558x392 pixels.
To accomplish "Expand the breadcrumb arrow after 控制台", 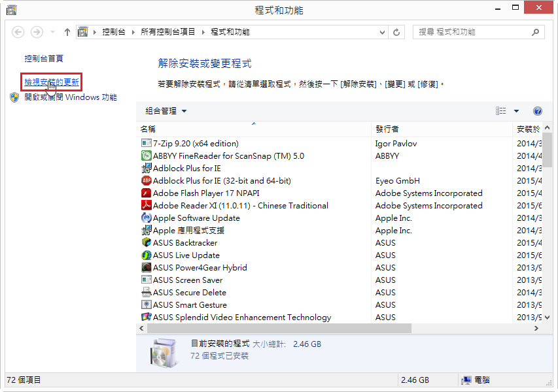I will tap(133, 33).
